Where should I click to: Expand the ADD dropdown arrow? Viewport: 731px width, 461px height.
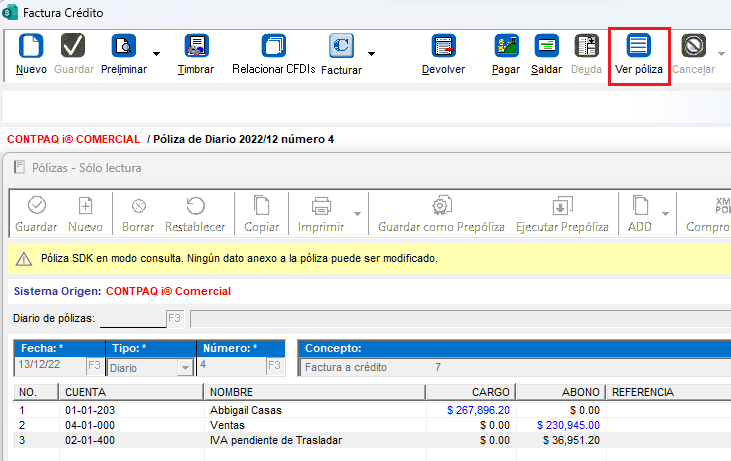click(x=665, y=213)
